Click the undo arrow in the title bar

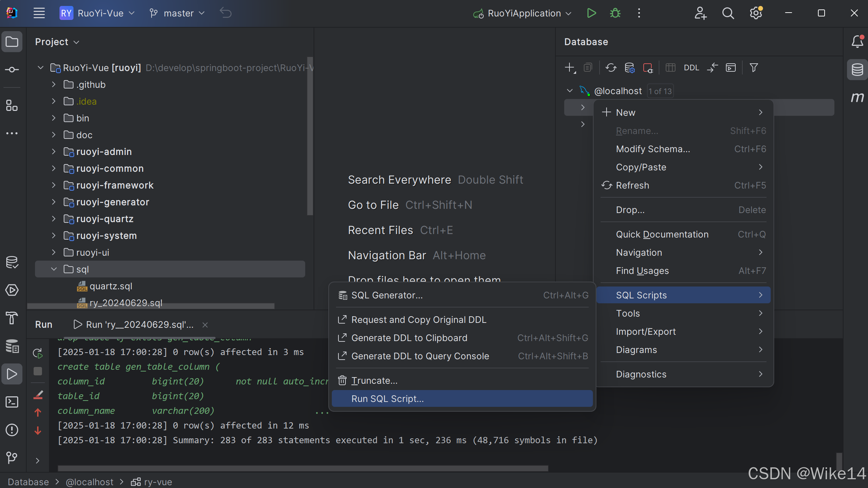tap(226, 13)
